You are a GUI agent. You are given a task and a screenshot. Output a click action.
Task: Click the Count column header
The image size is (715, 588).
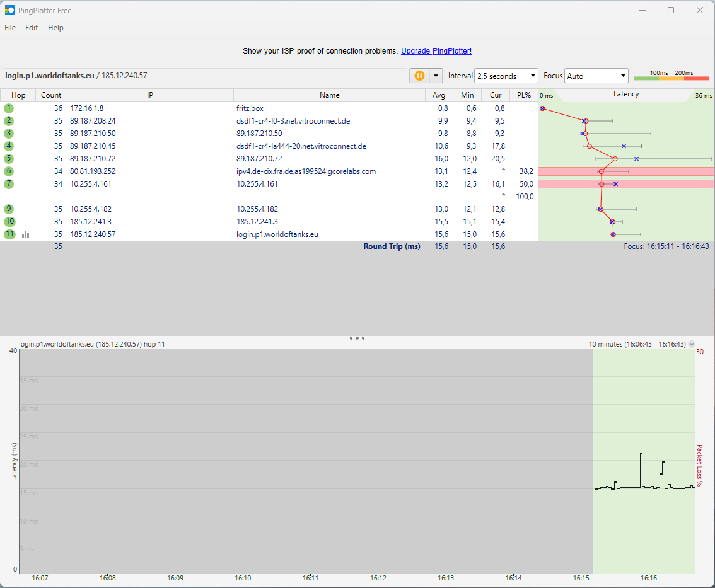tap(51, 95)
